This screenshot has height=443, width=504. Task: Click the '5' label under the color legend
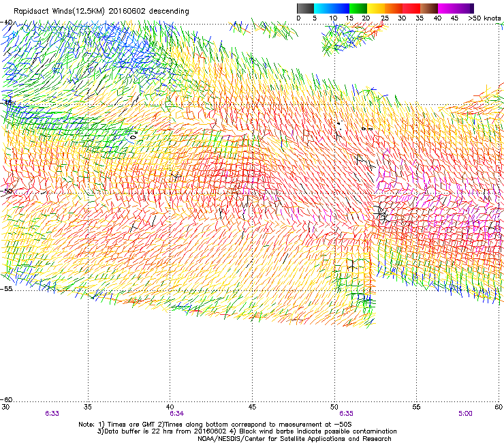click(315, 18)
